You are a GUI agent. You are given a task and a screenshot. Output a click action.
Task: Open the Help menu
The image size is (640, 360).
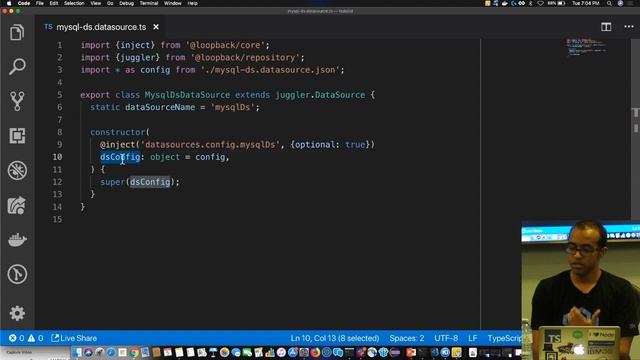(x=193, y=3)
